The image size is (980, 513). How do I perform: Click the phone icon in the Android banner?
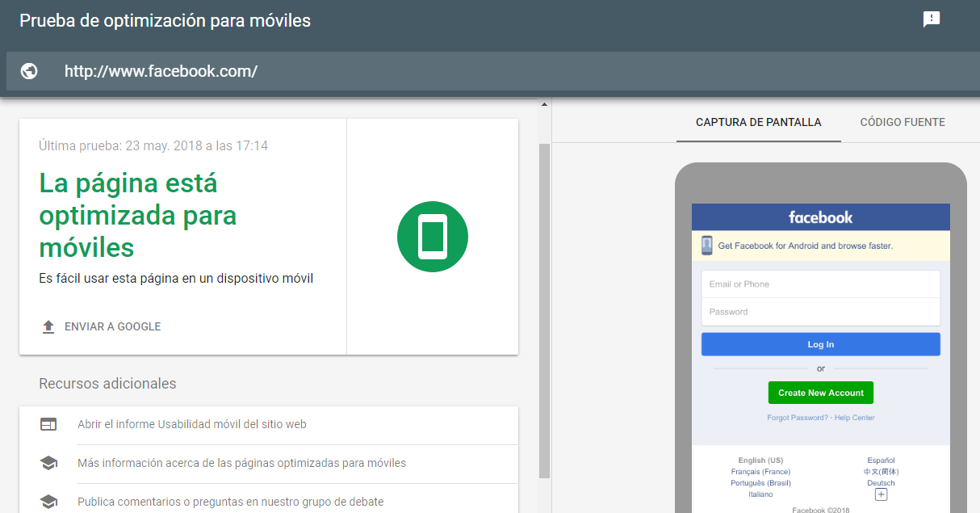point(707,246)
